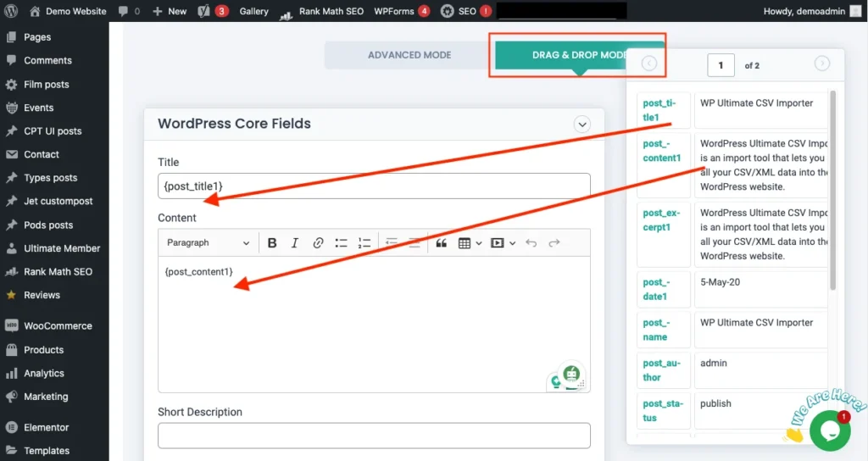This screenshot has height=461, width=868.
Task: Insert a bulleted list
Action: (341, 243)
